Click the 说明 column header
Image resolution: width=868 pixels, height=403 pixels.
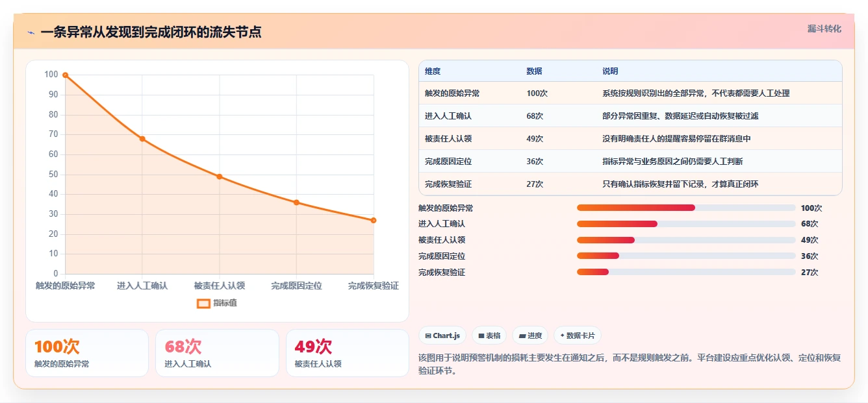click(610, 71)
